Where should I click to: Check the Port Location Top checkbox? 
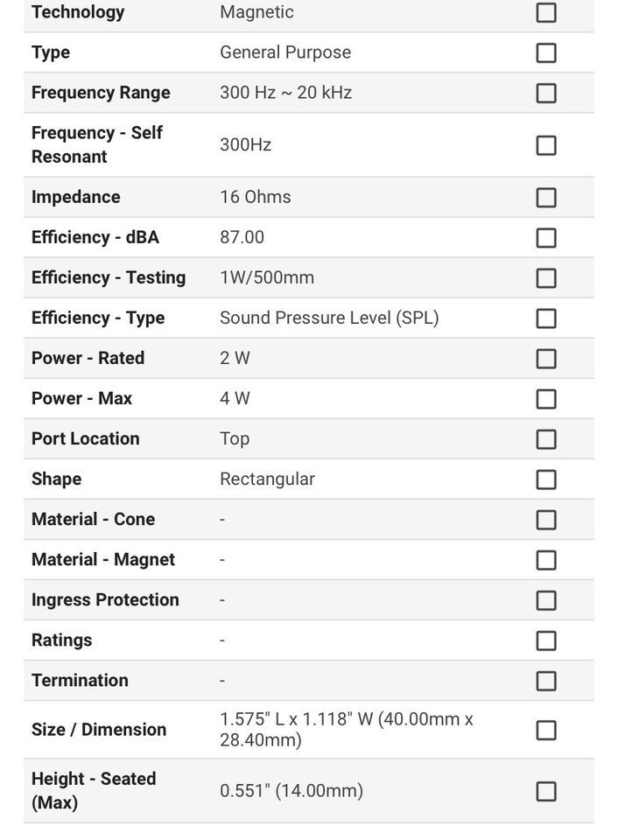coord(545,439)
